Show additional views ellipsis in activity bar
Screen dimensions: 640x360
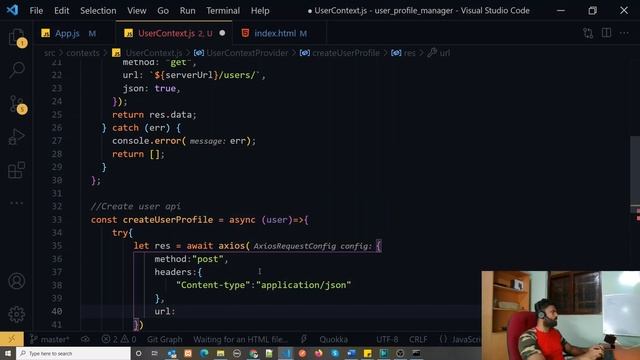point(17,203)
